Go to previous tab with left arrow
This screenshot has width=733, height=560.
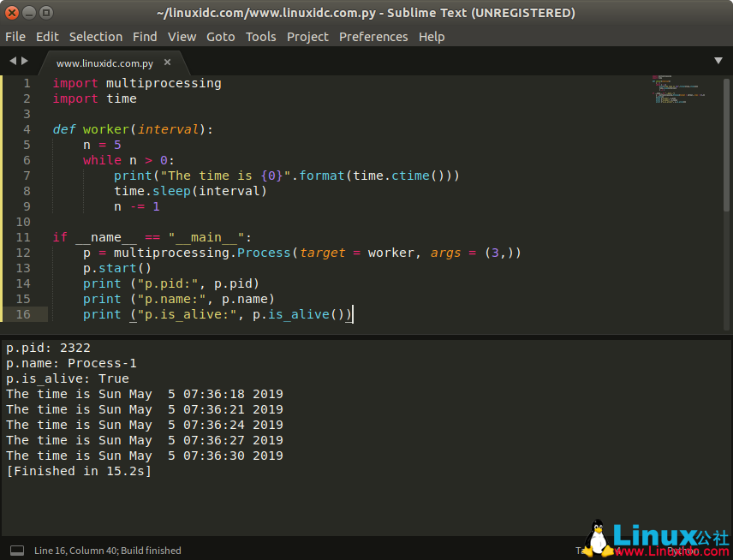pos(13,61)
